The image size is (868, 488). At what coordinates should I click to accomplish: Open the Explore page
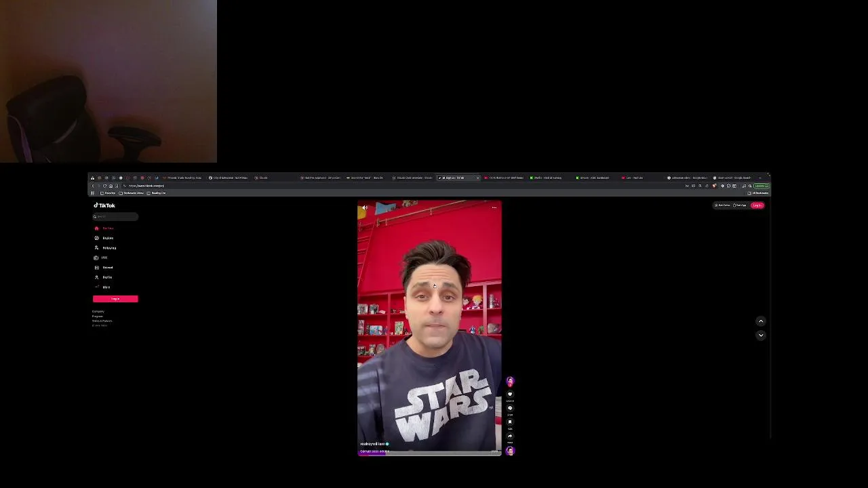coord(104,238)
